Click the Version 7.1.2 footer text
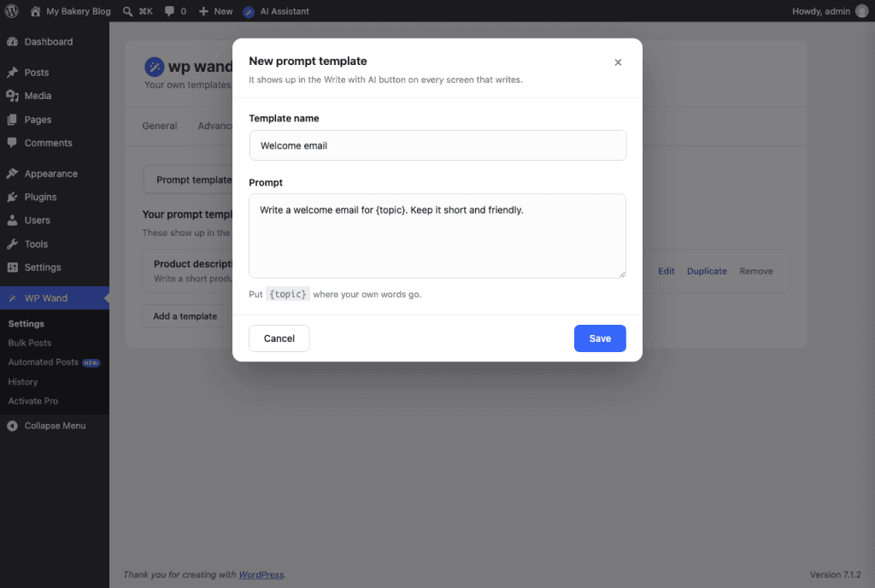This screenshot has height=588, width=875. pos(836,574)
